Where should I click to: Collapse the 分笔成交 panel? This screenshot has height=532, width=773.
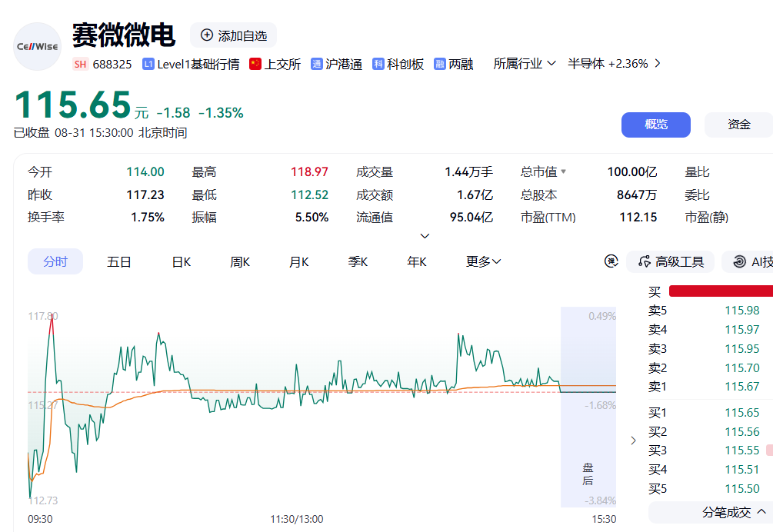[x=761, y=511]
